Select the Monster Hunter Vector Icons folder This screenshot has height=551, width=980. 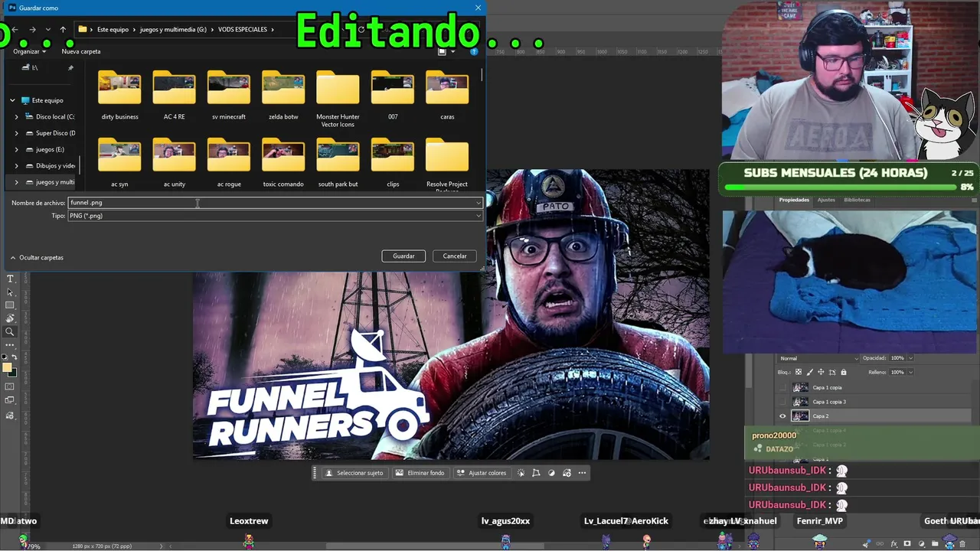(338, 99)
